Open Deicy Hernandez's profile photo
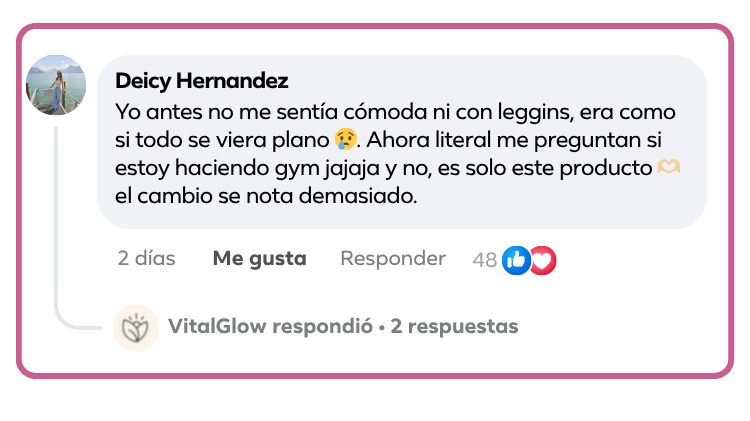This screenshot has width=750, height=421. tap(56, 85)
